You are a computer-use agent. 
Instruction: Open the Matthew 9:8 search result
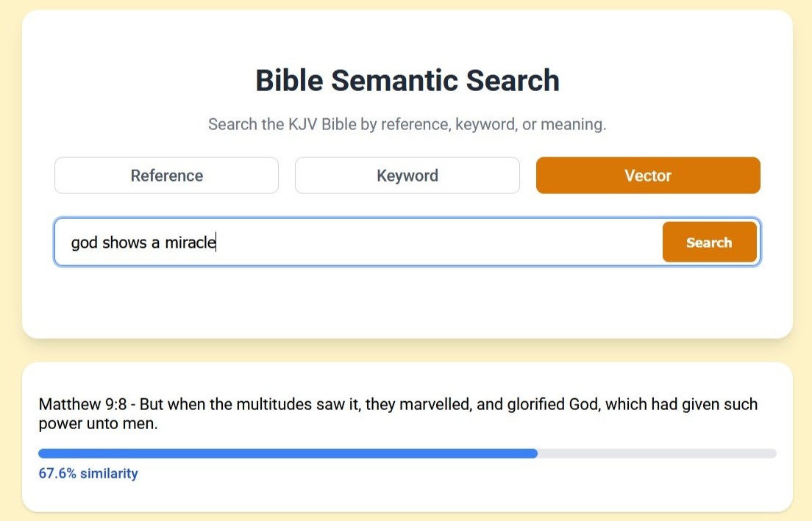397,413
